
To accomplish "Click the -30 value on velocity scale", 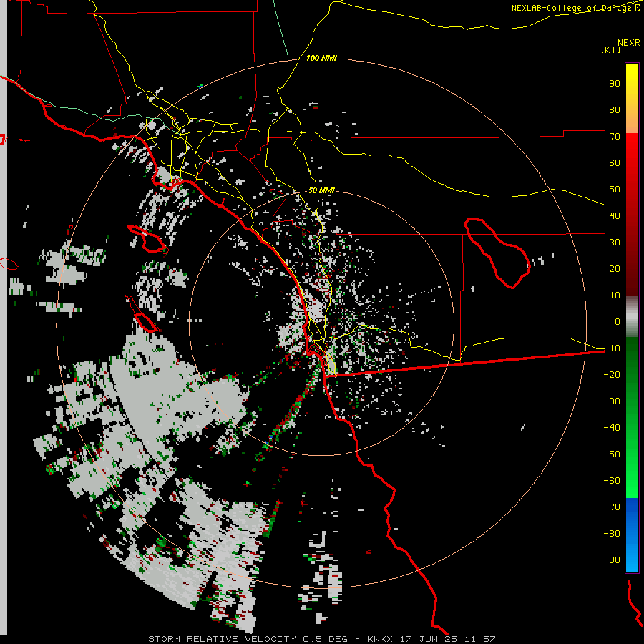I will [612, 401].
